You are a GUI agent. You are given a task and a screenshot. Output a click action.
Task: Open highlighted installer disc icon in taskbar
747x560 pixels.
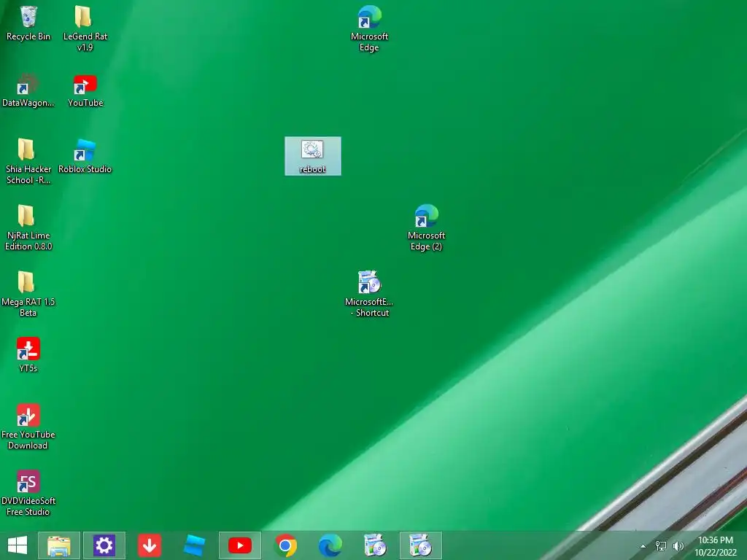[420, 545]
